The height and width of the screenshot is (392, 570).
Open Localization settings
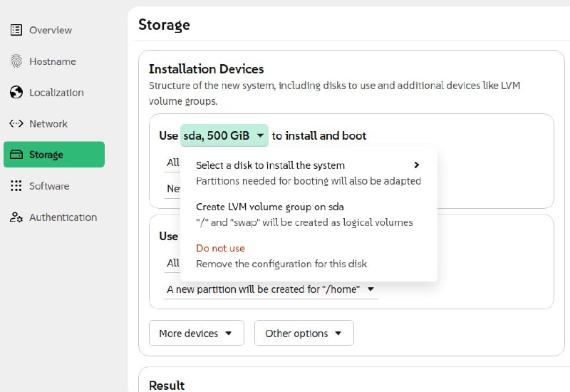(56, 93)
